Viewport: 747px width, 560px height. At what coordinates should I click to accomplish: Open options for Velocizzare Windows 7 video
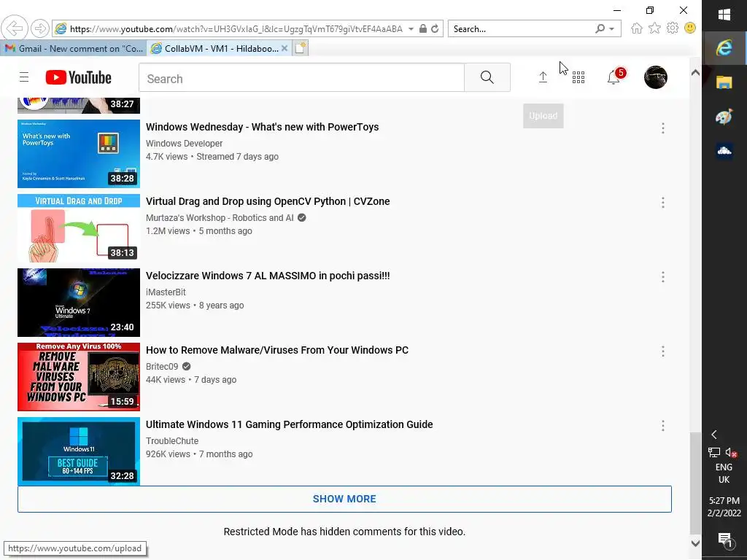(662, 277)
